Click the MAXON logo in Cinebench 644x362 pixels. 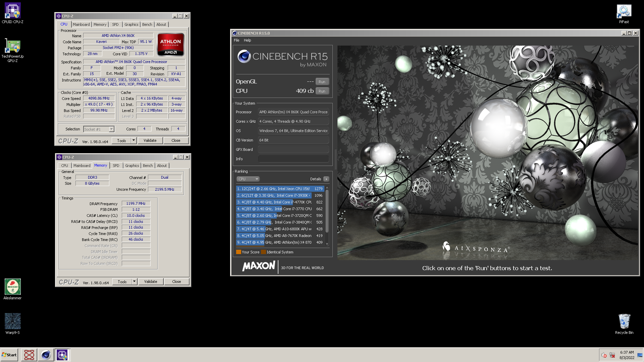pyautogui.click(x=259, y=266)
